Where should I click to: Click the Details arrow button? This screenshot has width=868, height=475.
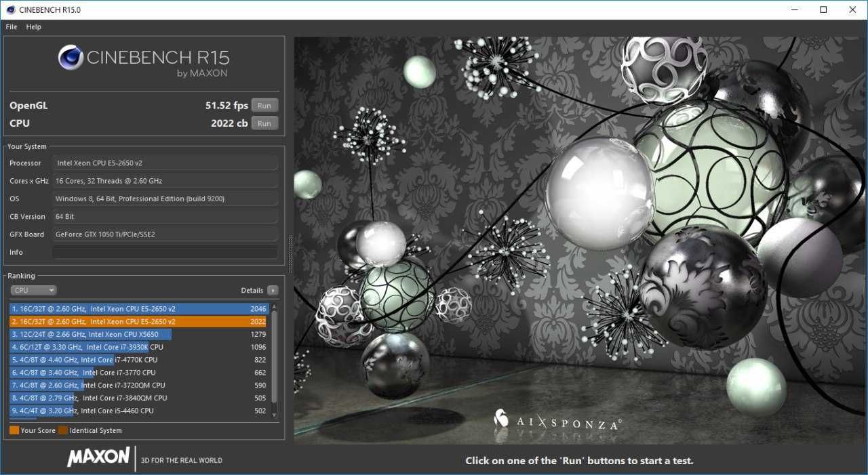273,290
